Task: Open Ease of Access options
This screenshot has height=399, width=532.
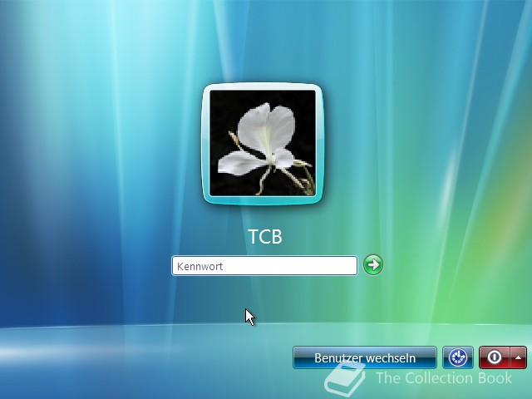Action: coord(458,357)
